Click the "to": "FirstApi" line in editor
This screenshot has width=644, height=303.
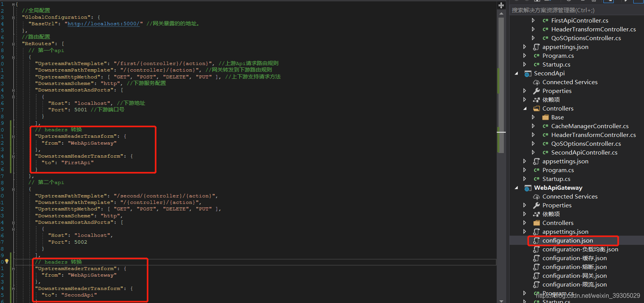(67, 163)
